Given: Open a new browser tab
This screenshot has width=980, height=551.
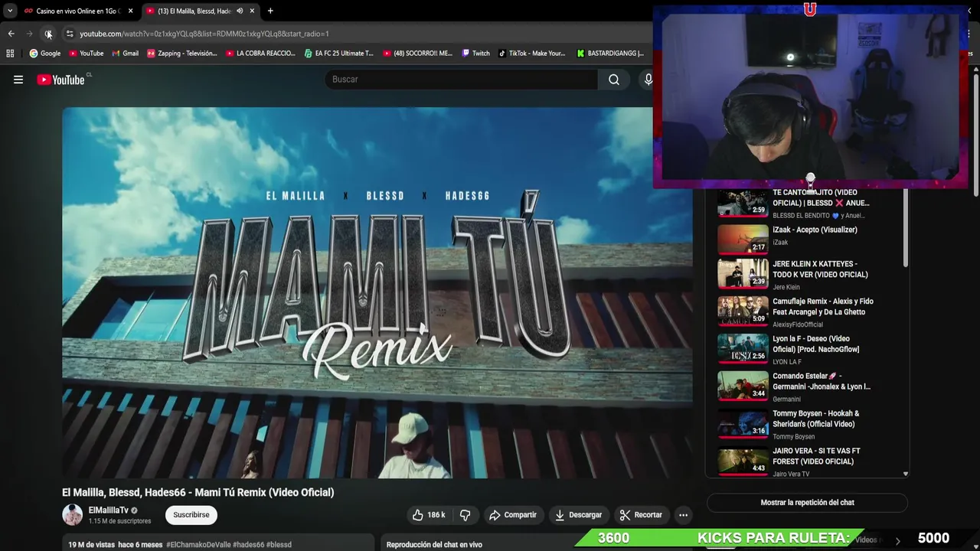Looking at the screenshot, I should point(270,11).
